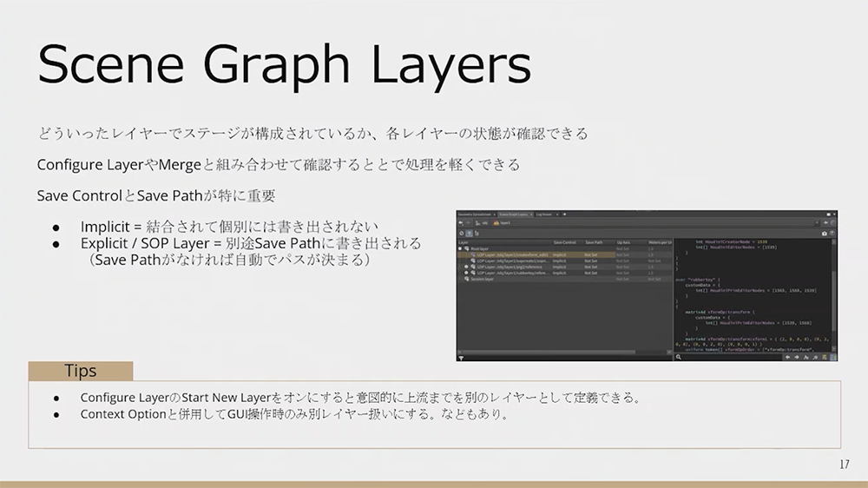Click the Save Path column header
Image resolution: width=868 pixels, height=488 pixels.
[594, 241]
